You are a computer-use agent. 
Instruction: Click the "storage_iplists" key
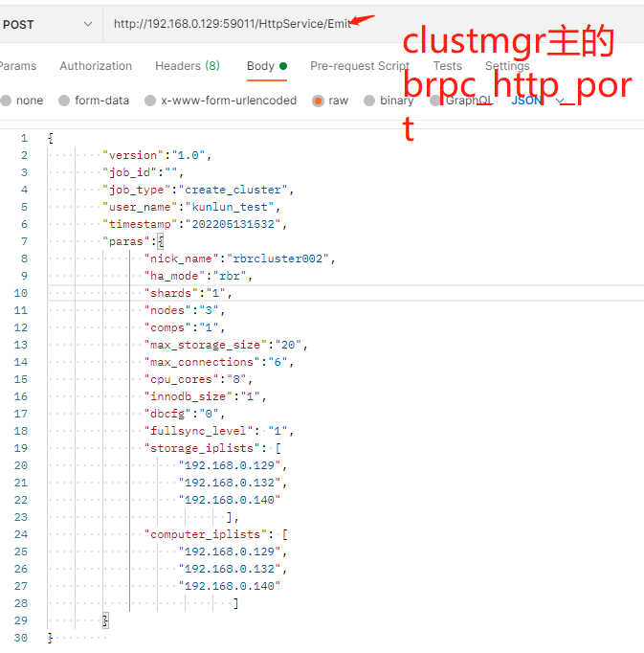202,448
